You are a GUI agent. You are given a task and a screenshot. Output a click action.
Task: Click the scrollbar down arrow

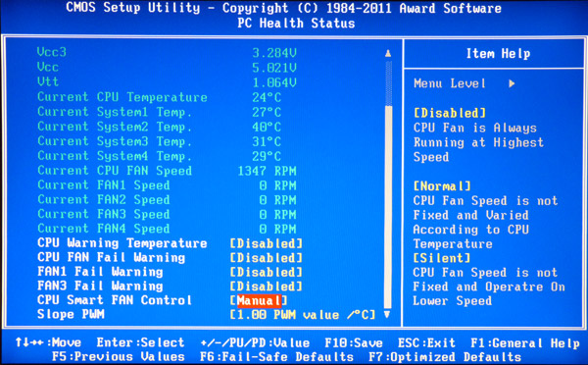click(x=388, y=314)
